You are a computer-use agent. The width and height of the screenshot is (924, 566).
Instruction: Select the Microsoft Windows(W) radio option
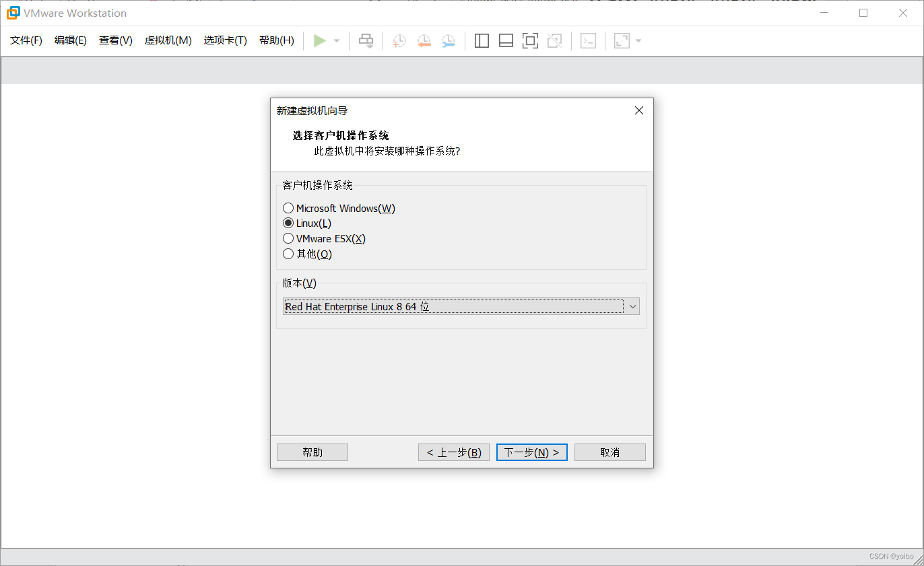point(339,209)
